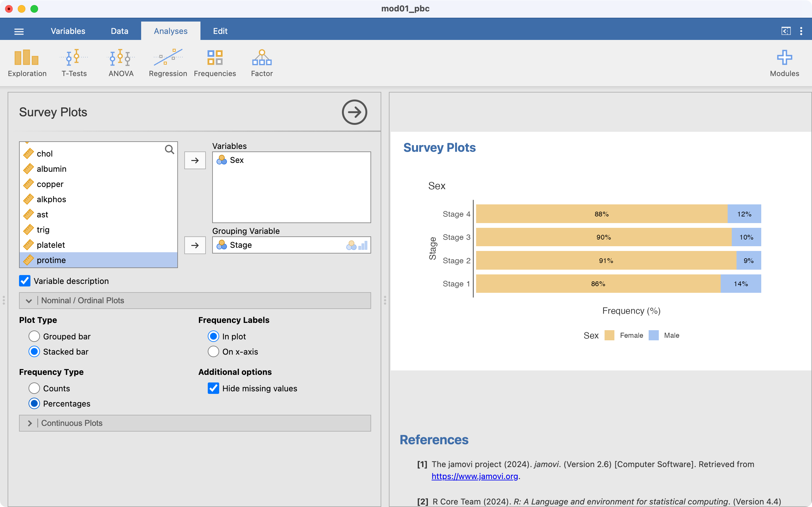This screenshot has width=812, height=507.
Task: Open the Exploration analyses menu
Action: coord(27,63)
